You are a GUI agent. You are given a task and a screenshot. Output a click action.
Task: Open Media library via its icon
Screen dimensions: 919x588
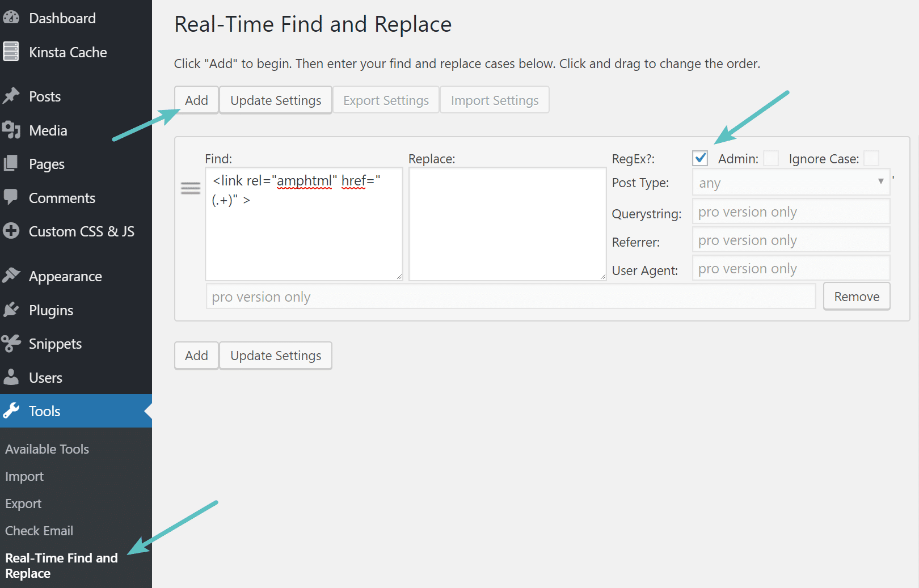coord(11,130)
